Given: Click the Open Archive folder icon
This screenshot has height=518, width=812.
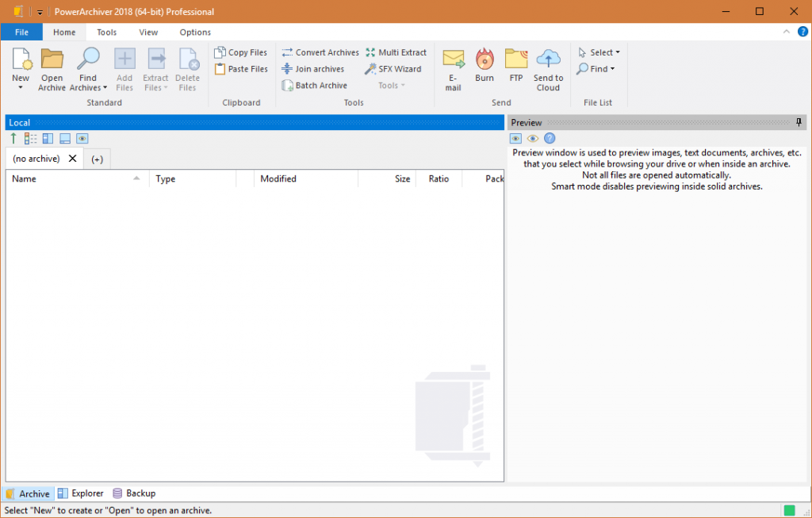Looking at the screenshot, I should point(52,60).
